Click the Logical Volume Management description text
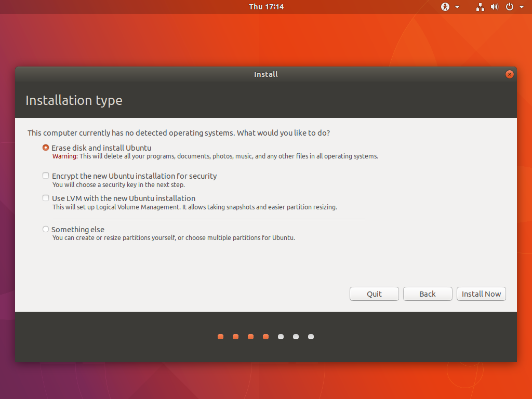532x399 pixels. pyautogui.click(x=195, y=207)
